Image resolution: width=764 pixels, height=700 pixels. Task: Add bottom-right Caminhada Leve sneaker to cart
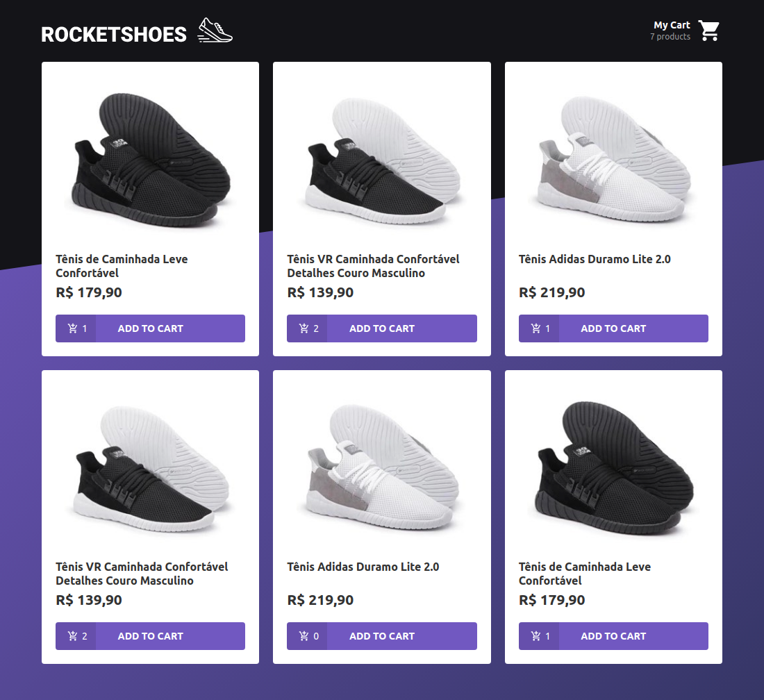[613, 635]
